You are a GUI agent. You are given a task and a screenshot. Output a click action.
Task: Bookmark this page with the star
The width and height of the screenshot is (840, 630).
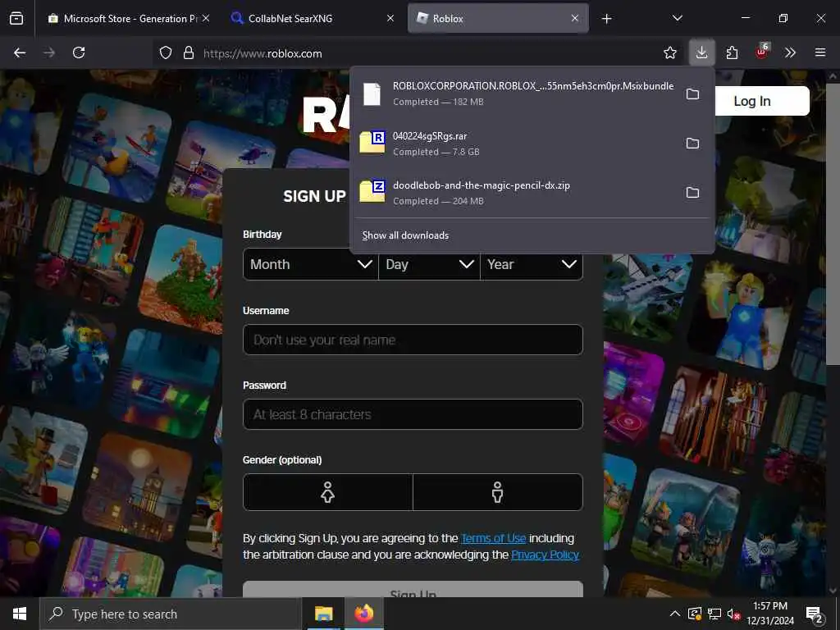[669, 52]
